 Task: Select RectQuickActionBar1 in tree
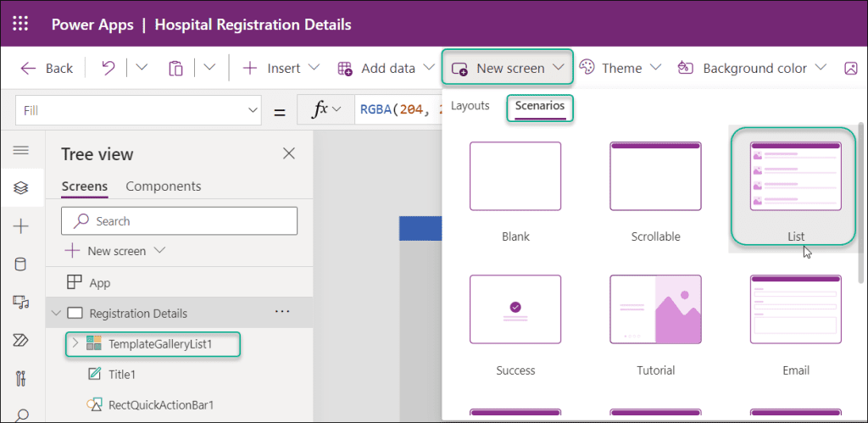click(161, 404)
